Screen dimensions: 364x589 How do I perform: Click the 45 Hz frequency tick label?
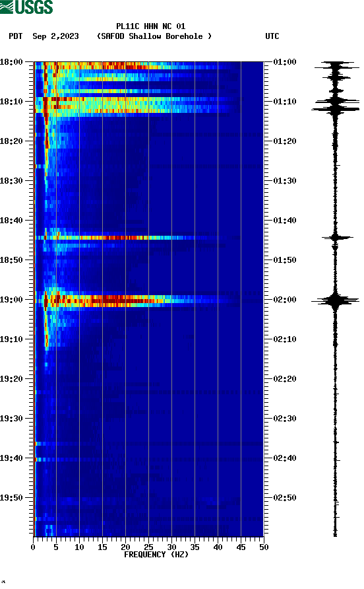point(241,547)
